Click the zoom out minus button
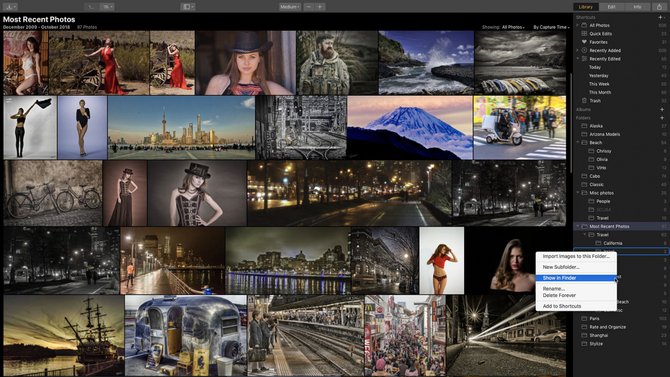The height and width of the screenshot is (377, 670). coord(309,7)
